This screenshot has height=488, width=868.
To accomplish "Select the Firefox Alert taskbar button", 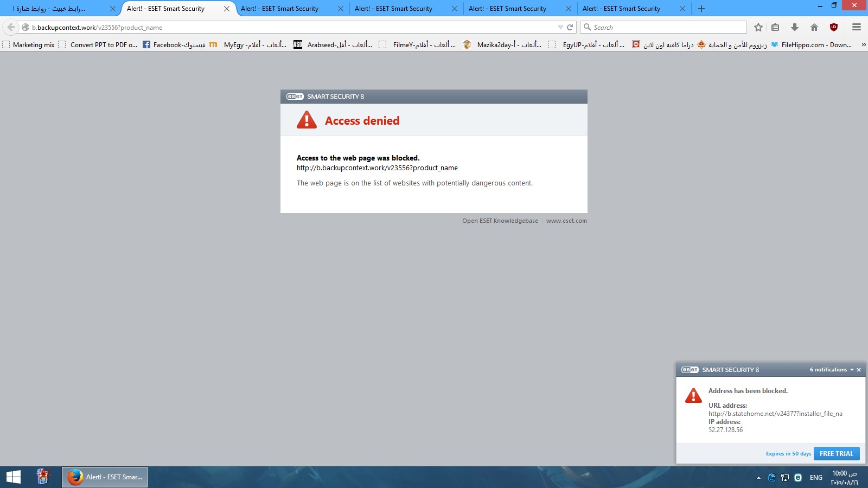I will (105, 477).
